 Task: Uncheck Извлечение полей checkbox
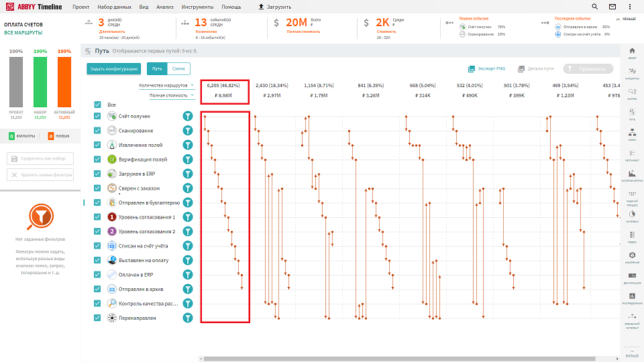pyautogui.click(x=97, y=145)
